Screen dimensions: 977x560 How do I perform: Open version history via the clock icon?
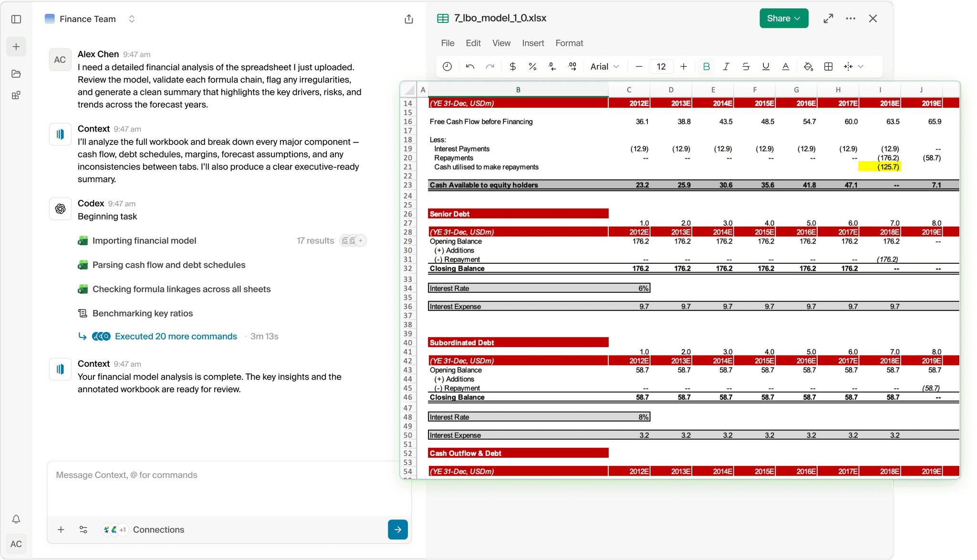coord(447,66)
